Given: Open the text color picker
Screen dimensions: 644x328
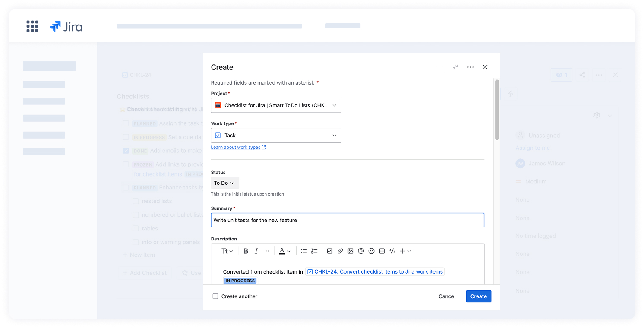Looking at the screenshot, I should coord(284,251).
